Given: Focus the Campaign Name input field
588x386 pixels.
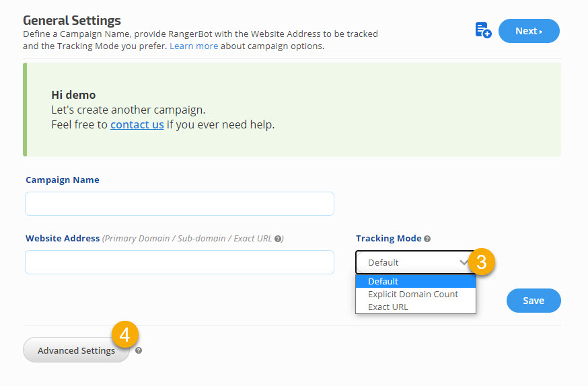Looking at the screenshot, I should [x=179, y=204].
